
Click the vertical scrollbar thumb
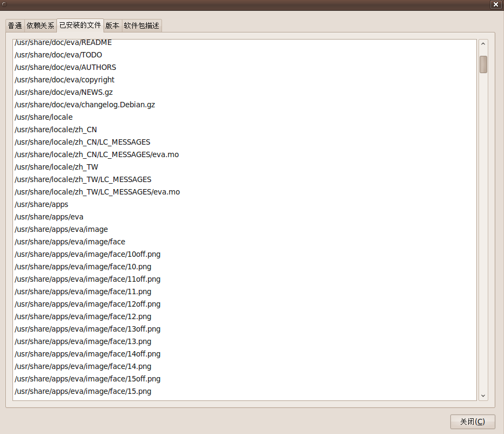pyautogui.click(x=483, y=64)
